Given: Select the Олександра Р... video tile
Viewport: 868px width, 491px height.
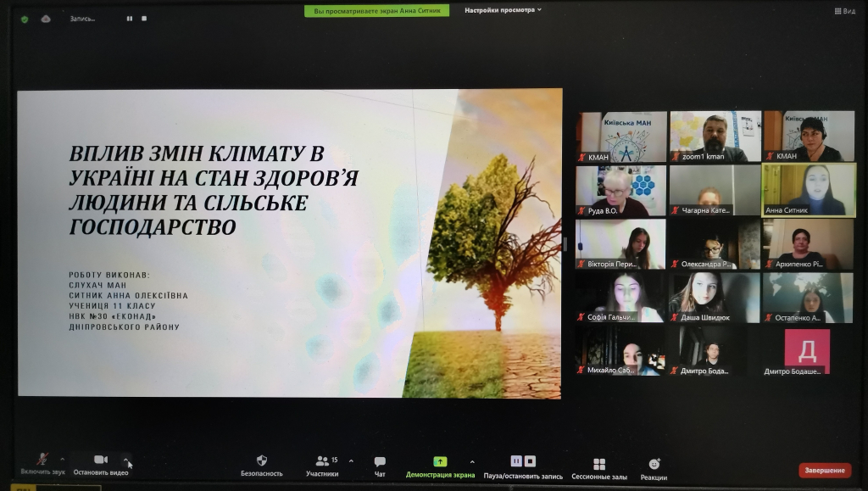Looking at the screenshot, I should [x=715, y=244].
